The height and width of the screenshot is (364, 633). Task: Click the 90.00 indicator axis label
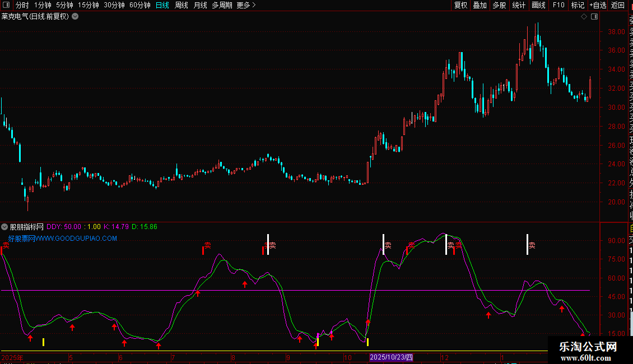[x=616, y=240]
